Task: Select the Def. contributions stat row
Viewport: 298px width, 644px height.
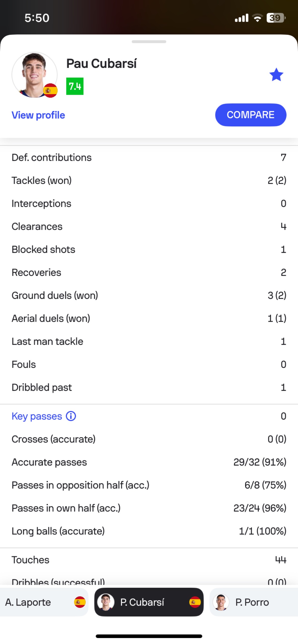Action: point(149,157)
